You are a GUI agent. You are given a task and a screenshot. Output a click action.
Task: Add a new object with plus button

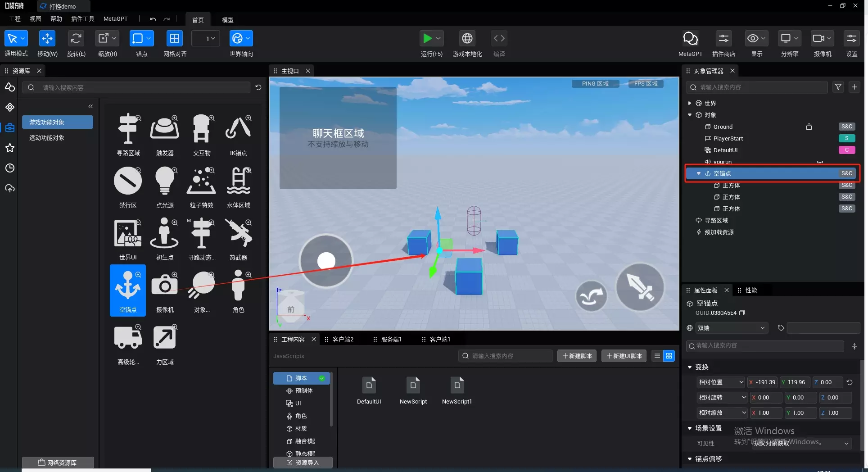[x=854, y=87]
